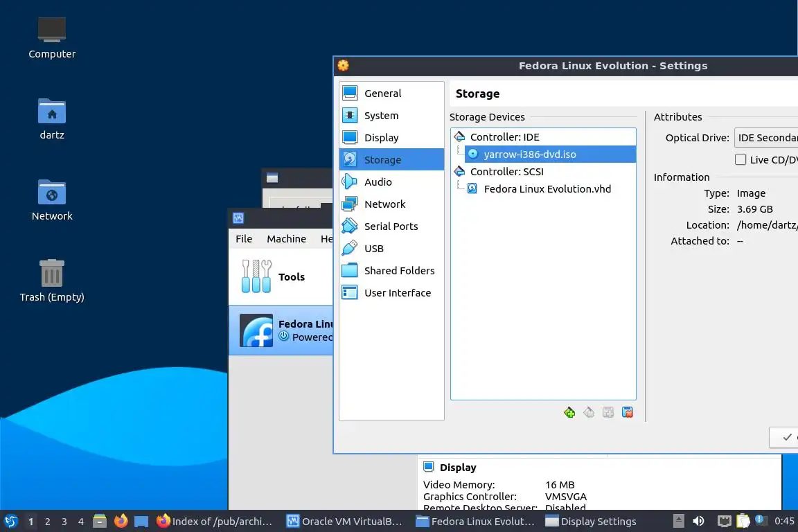The width and height of the screenshot is (798, 532).
Task: Open the System settings category
Action: (391, 116)
